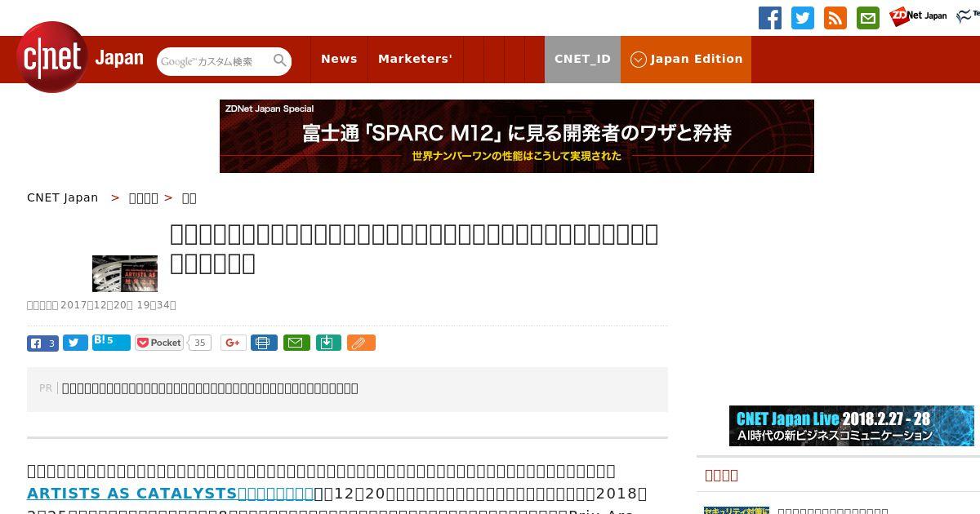Image resolution: width=980 pixels, height=514 pixels.
Task: Save the article to Pocket
Action: [x=159, y=343]
